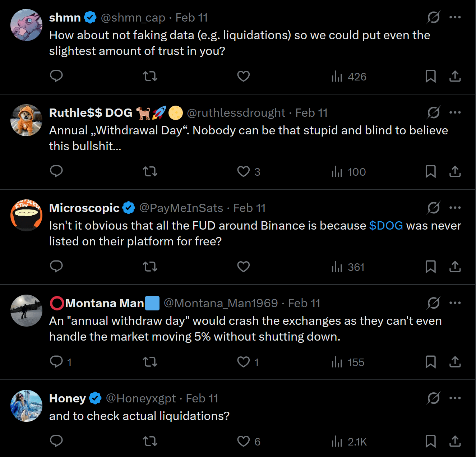
Task: Open shmn's profile avatar
Action: (x=26, y=25)
